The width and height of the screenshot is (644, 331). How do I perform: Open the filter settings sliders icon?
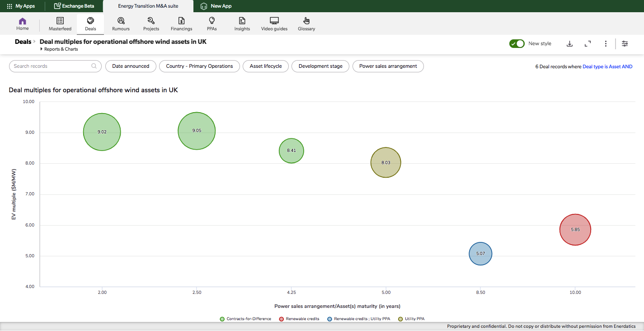[x=625, y=44]
